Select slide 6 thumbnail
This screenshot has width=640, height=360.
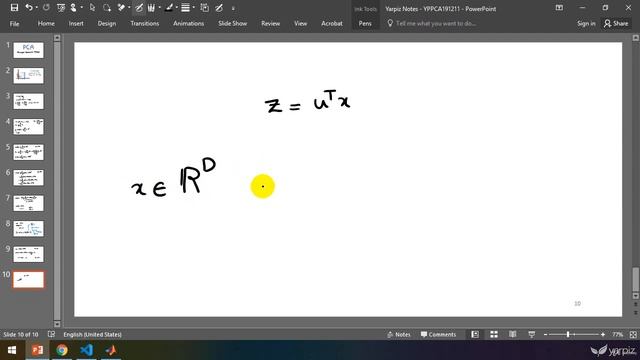click(x=28, y=178)
